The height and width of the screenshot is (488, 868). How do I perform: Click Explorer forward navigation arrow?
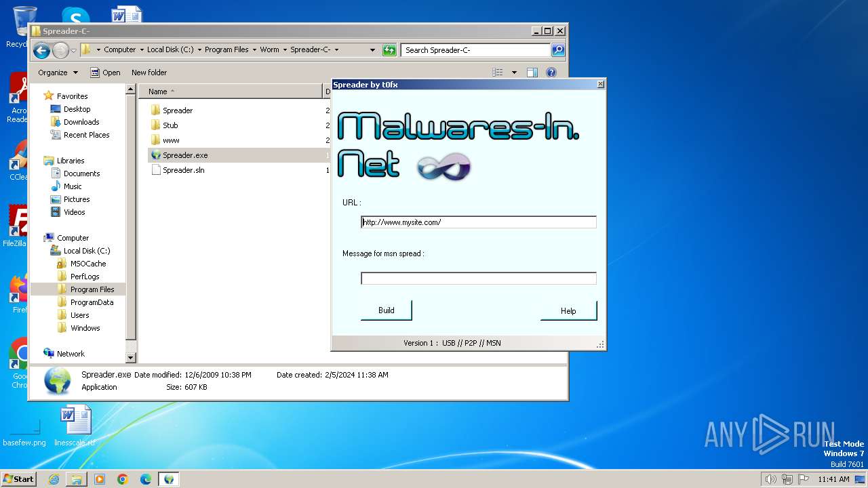(x=60, y=50)
